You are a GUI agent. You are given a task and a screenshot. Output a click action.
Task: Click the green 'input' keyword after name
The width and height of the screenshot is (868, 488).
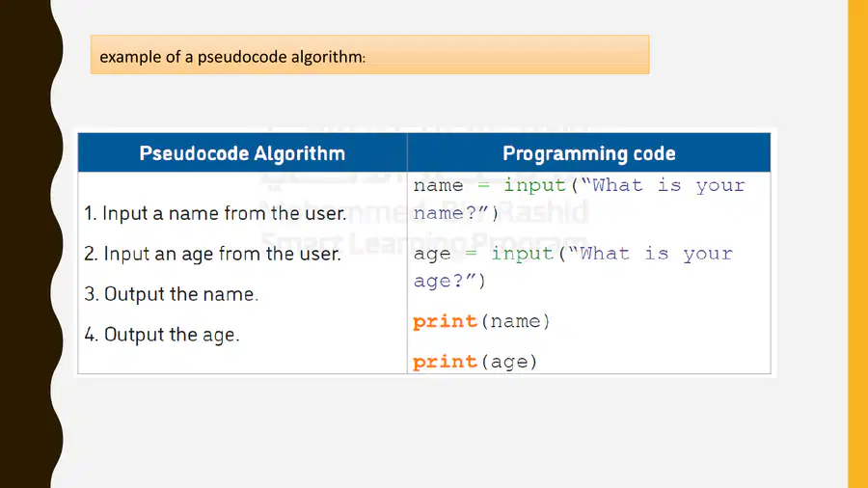click(534, 185)
